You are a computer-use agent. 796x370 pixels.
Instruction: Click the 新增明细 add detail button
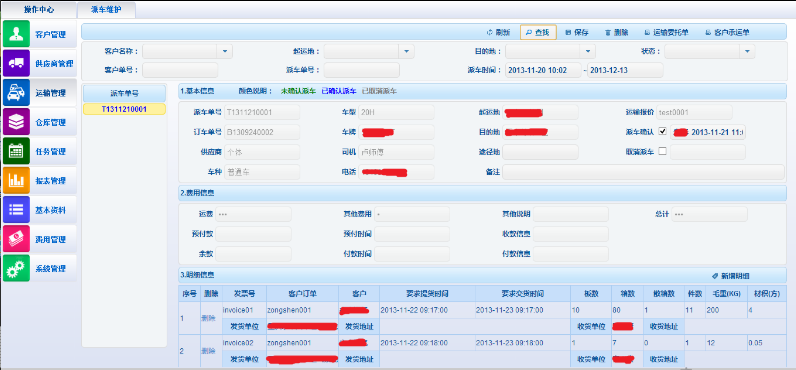tap(731, 276)
